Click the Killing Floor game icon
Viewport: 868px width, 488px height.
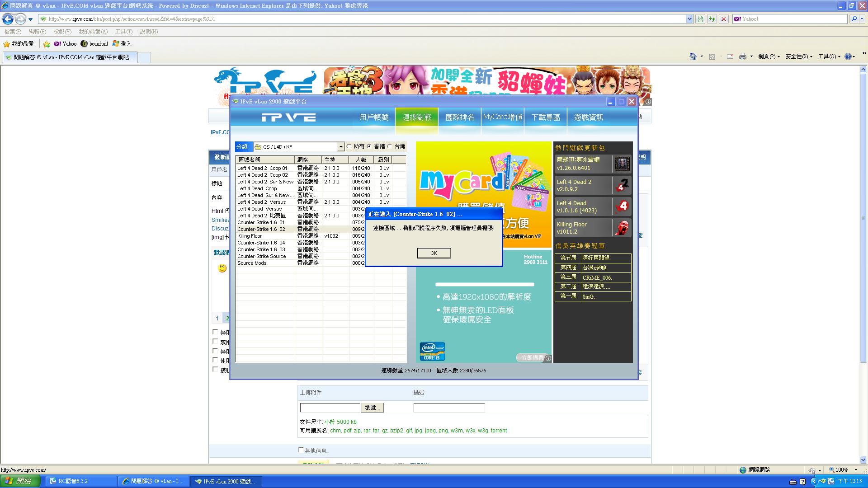622,228
